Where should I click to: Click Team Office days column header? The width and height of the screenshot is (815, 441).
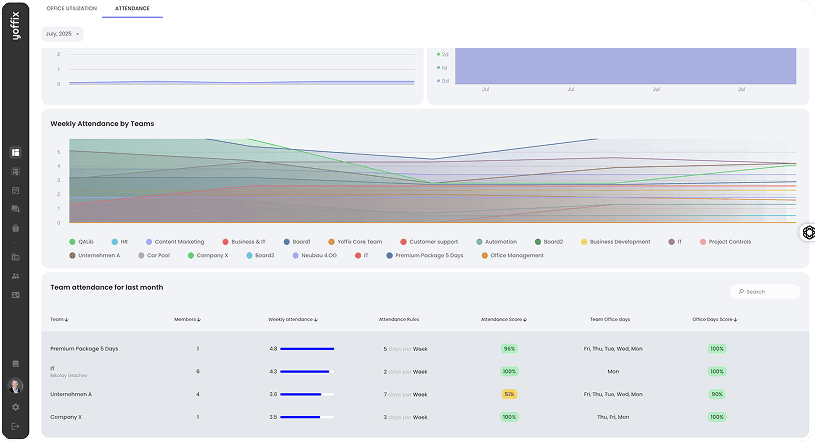pos(610,320)
